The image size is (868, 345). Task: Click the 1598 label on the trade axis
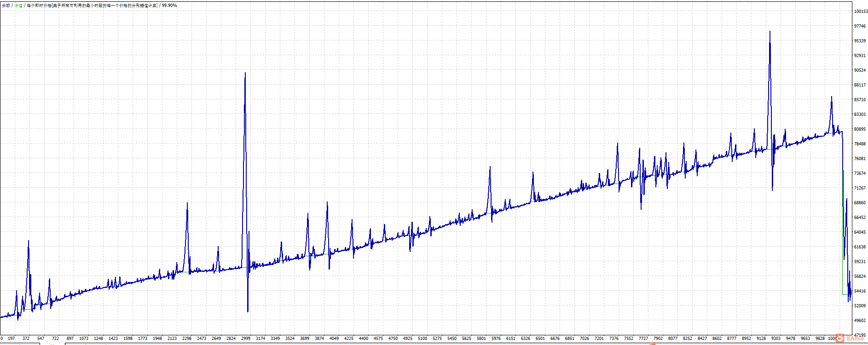click(128, 339)
